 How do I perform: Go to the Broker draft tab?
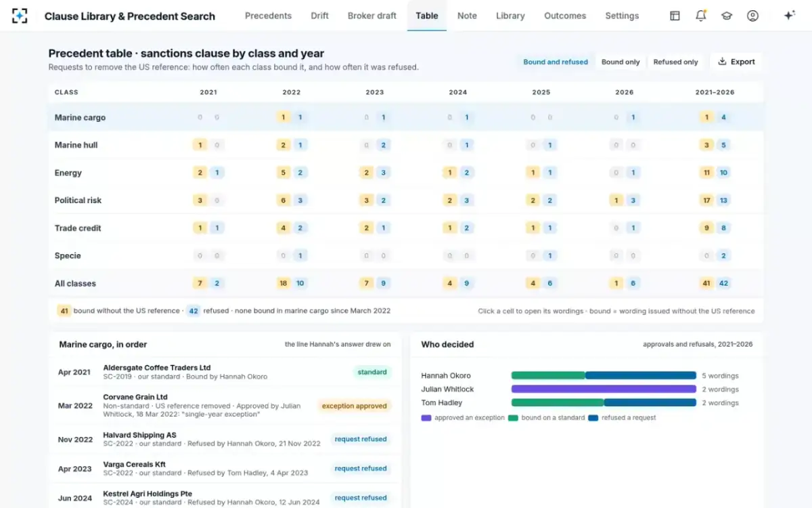[x=372, y=16]
